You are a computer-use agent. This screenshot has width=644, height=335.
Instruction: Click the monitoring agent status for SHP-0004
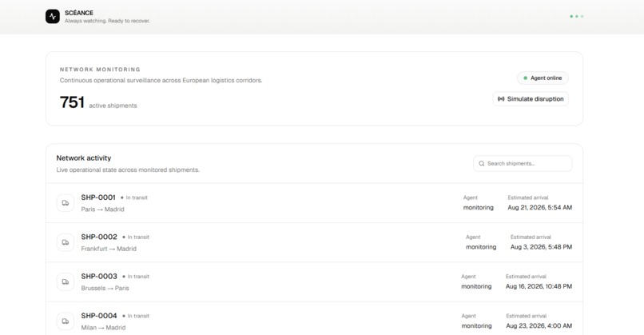[x=476, y=326]
